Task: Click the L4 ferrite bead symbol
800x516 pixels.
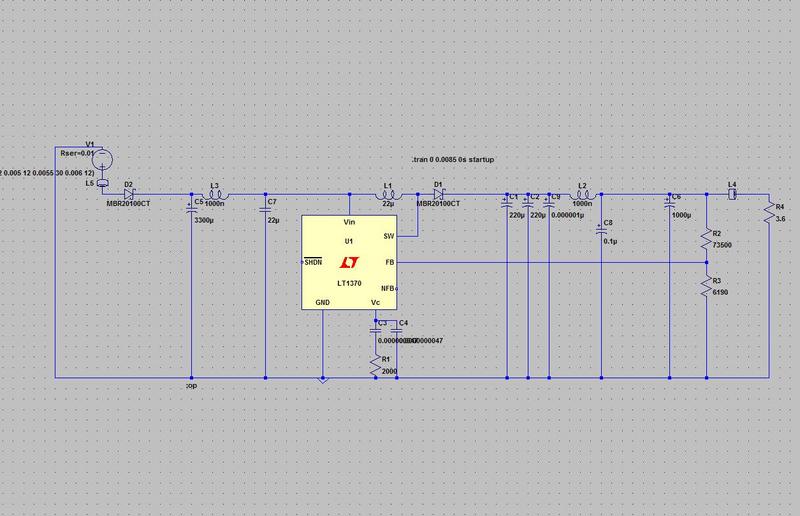Action: [733, 194]
